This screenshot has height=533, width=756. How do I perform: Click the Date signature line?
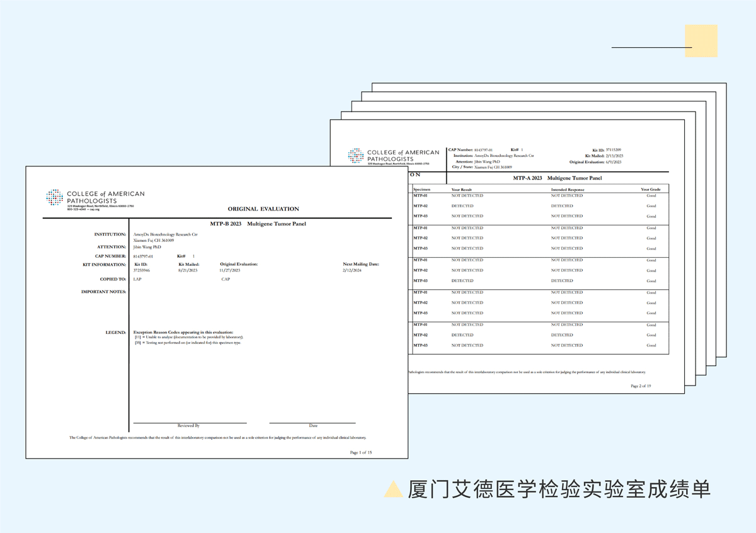pyautogui.click(x=313, y=423)
